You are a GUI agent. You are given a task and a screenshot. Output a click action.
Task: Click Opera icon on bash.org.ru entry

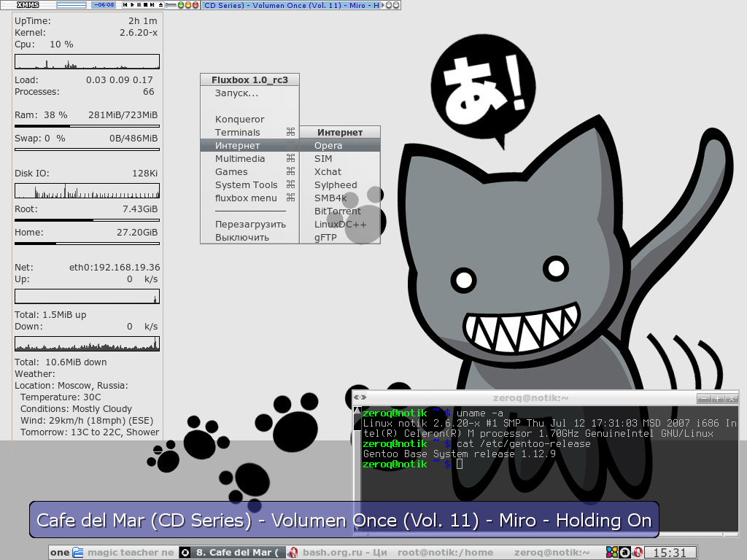[293, 553]
